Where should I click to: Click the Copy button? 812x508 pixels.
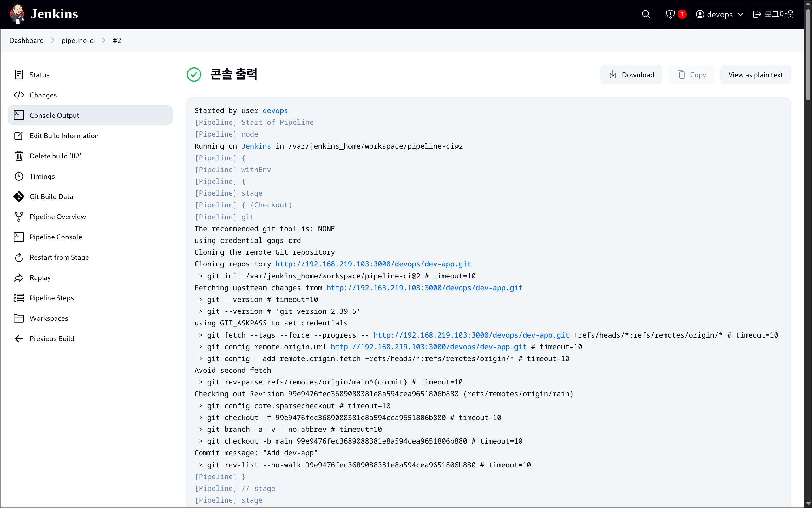coord(691,75)
